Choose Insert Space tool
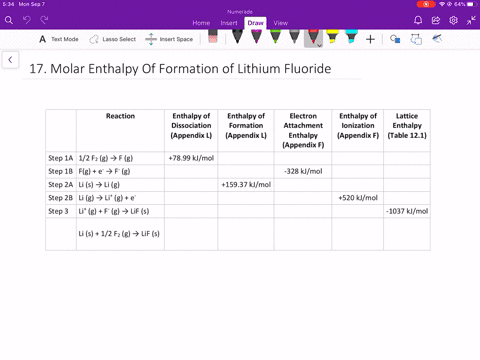 coord(169,39)
